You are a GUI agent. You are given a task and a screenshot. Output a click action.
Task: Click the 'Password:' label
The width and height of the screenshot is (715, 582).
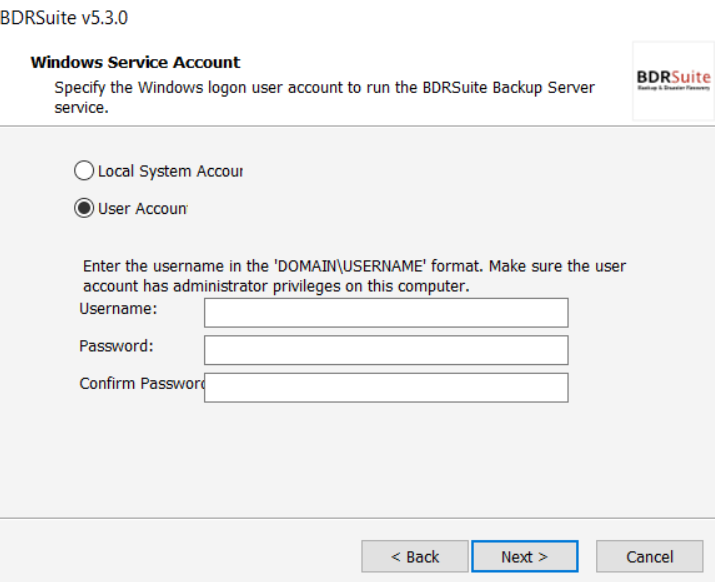point(116,346)
